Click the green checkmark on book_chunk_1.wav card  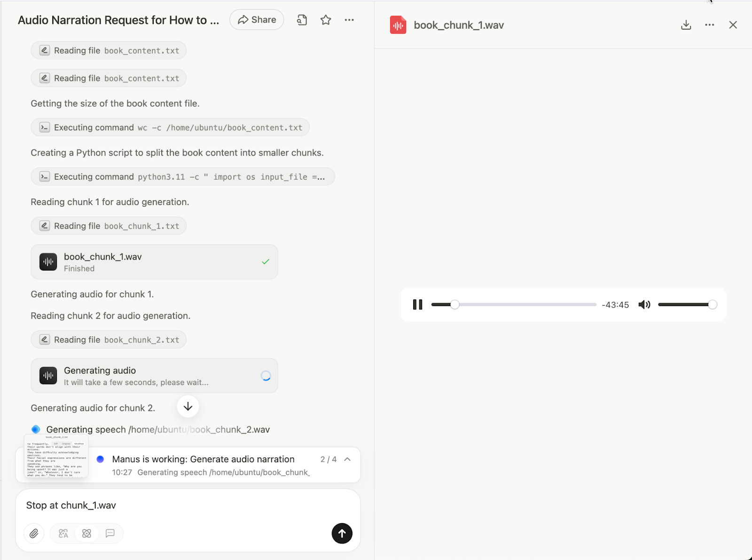(x=266, y=262)
